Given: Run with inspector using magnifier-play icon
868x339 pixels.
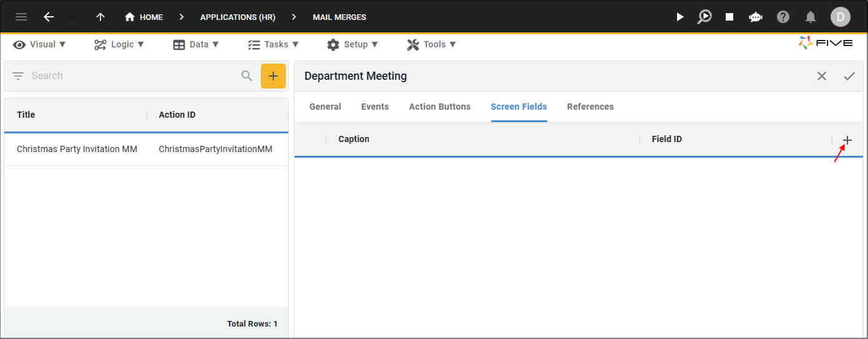Looking at the screenshot, I should point(705,17).
